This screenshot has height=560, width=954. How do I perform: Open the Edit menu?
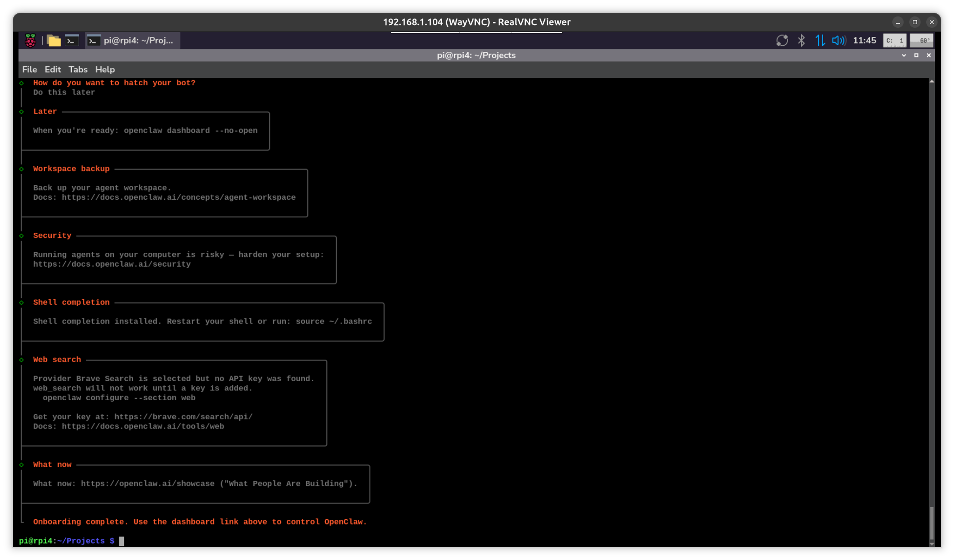[x=52, y=69]
